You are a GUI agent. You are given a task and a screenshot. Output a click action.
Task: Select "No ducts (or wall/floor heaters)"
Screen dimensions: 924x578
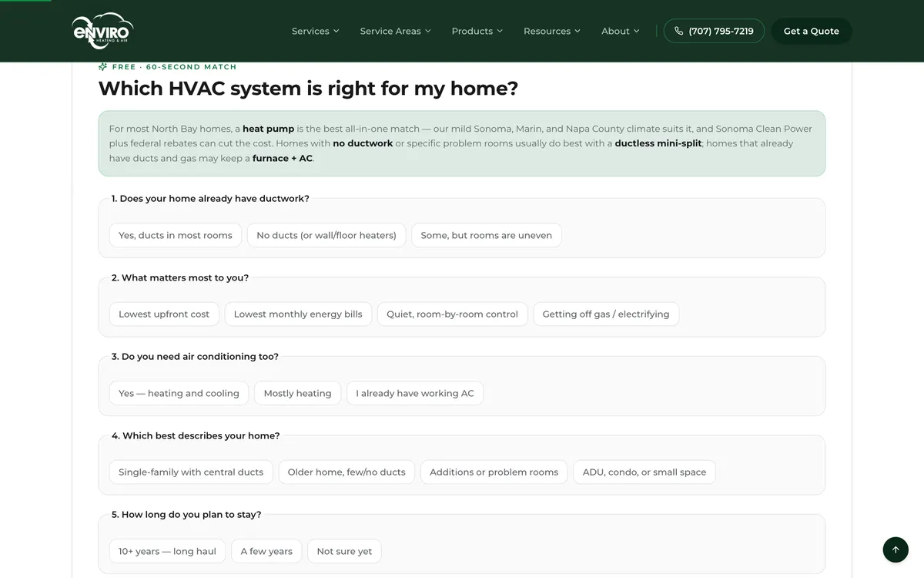click(326, 235)
